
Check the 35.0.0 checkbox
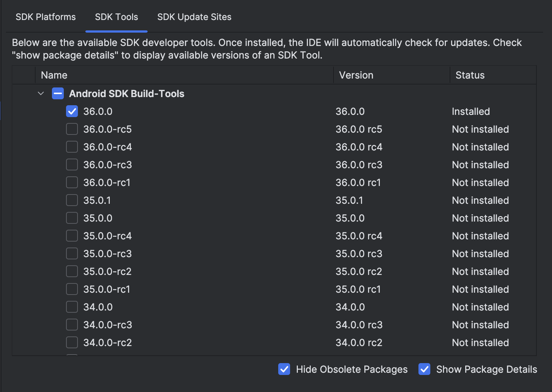pos(72,218)
